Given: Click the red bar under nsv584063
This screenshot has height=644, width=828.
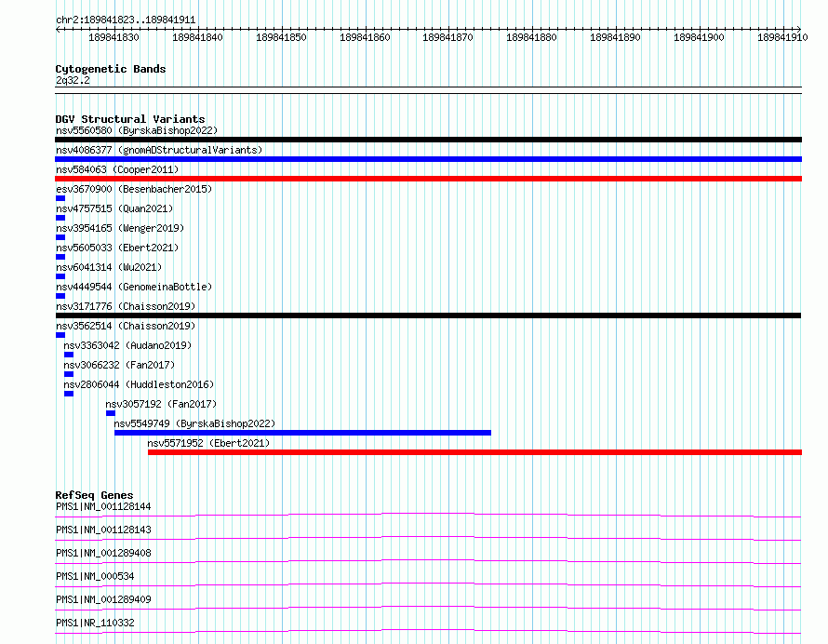Looking at the screenshot, I should tap(428, 179).
